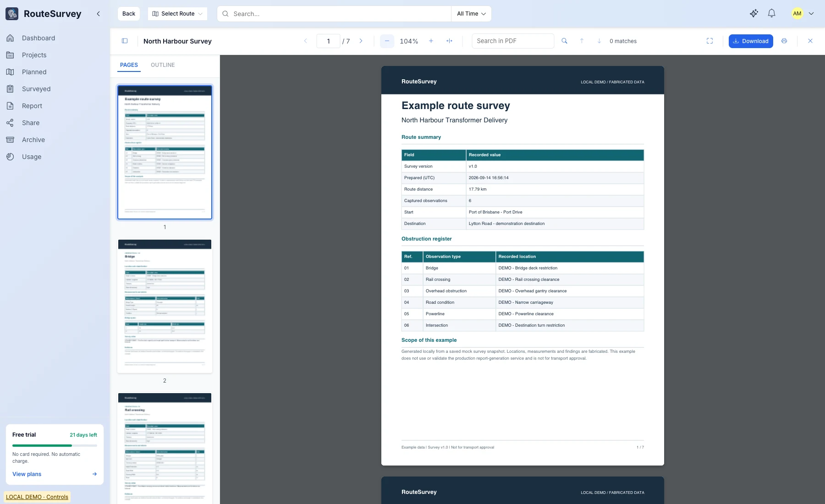
Task: Open the AM account menu
Action: click(811, 14)
